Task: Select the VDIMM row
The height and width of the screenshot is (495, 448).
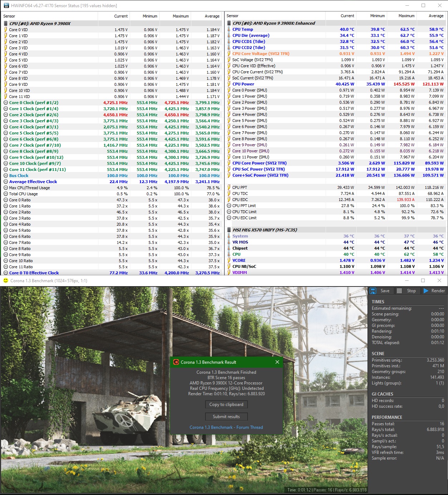Action: click(x=335, y=273)
